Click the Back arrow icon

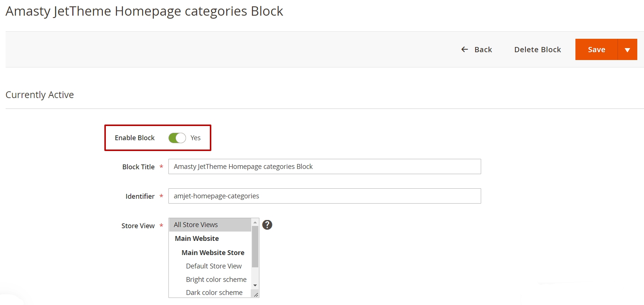pyautogui.click(x=464, y=49)
